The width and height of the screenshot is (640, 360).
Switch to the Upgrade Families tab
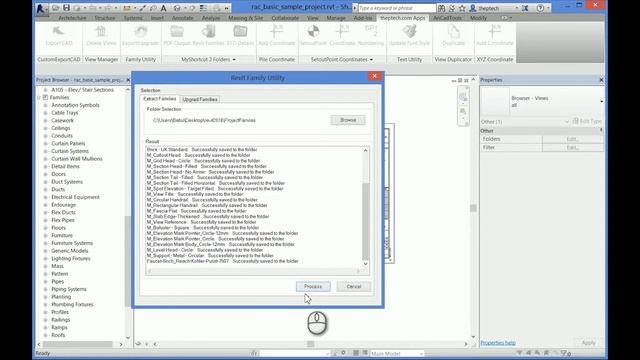click(x=200, y=99)
